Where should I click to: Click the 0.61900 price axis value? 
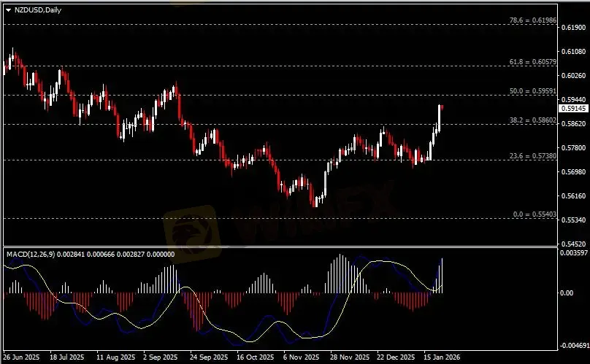tap(573, 28)
